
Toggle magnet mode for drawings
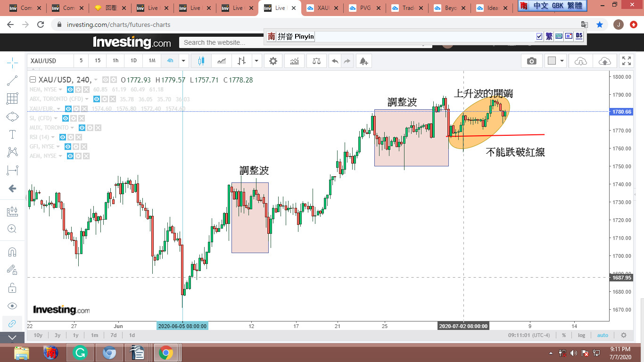pyautogui.click(x=12, y=252)
